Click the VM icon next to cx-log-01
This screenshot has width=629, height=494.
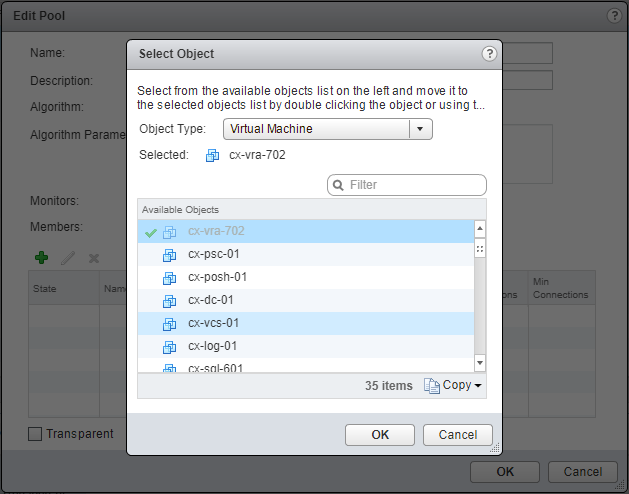point(169,346)
